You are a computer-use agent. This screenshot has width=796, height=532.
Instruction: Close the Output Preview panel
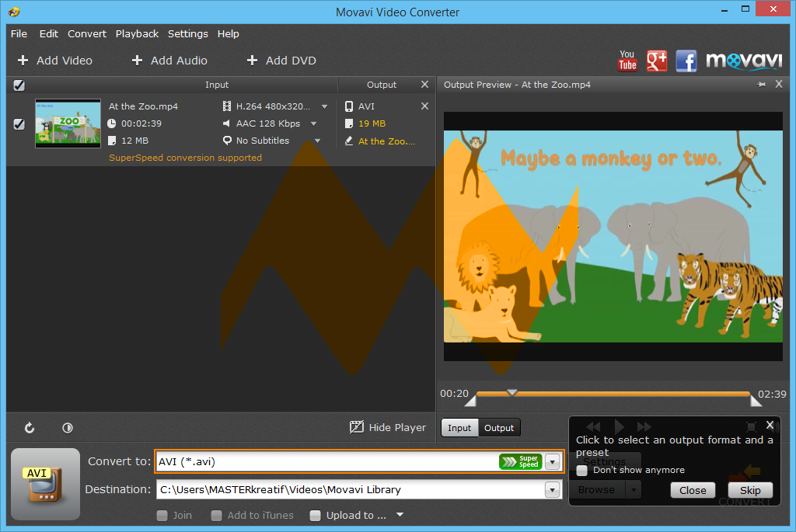(779, 84)
